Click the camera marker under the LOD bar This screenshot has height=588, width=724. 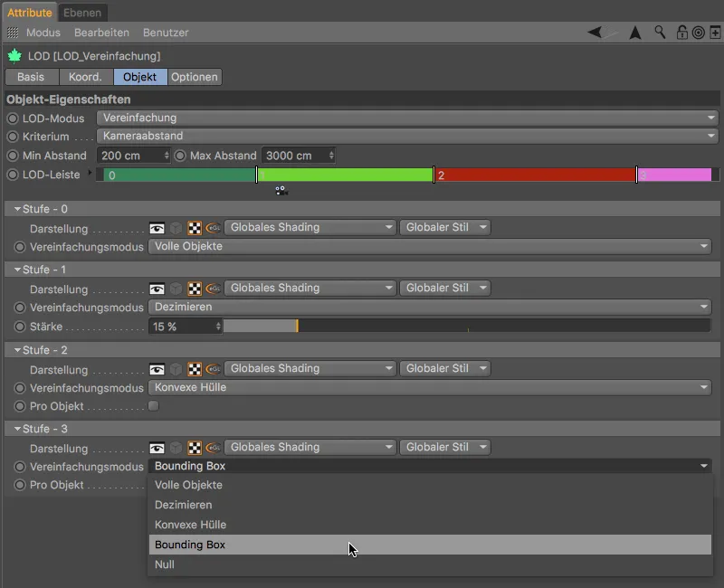[281, 190]
